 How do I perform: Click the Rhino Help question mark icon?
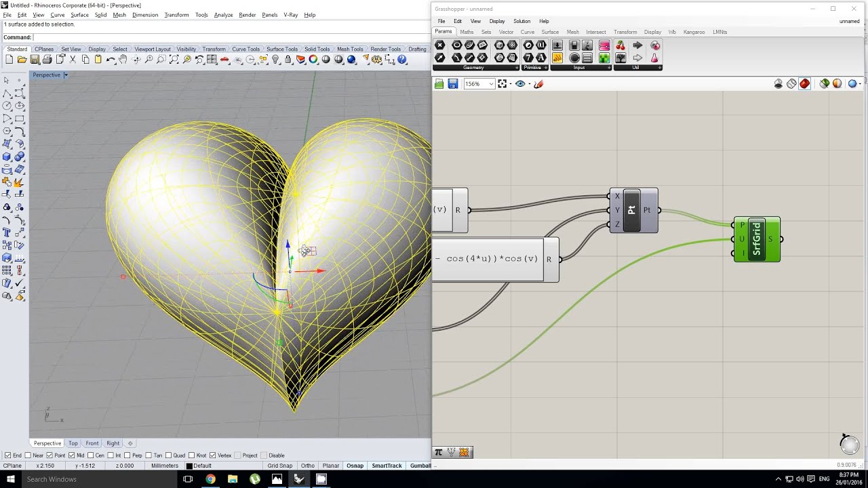402,60
